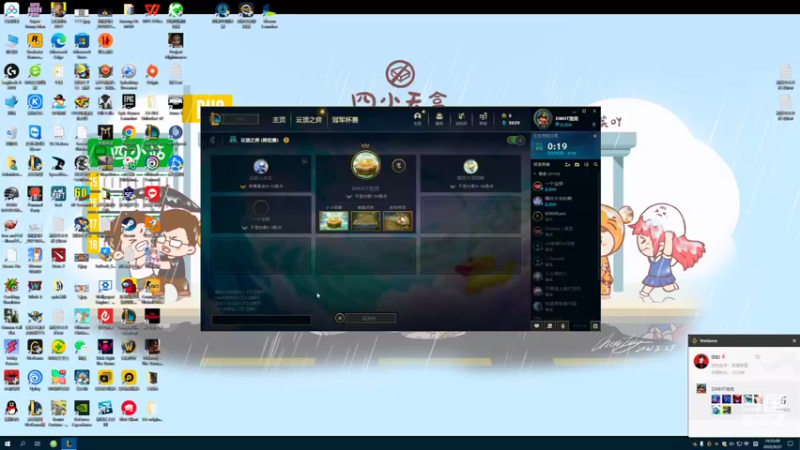Viewport: 800px width, 450px height.
Task: Click the 0:19 queue timer display
Action: [x=557, y=146]
